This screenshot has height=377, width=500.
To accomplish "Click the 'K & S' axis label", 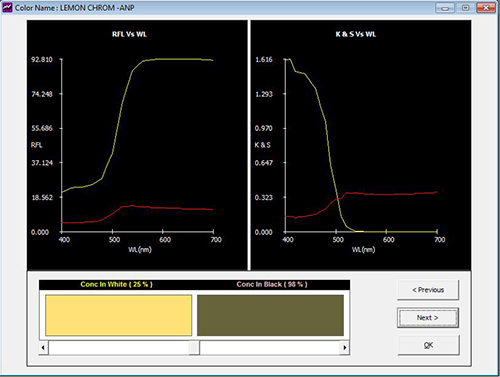I will point(263,145).
